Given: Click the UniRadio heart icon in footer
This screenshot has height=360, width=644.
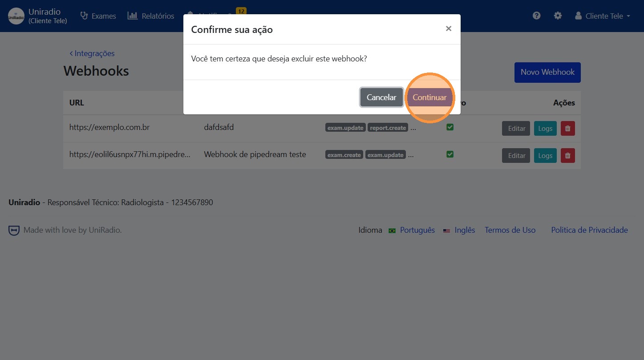Looking at the screenshot, I should click(14, 230).
